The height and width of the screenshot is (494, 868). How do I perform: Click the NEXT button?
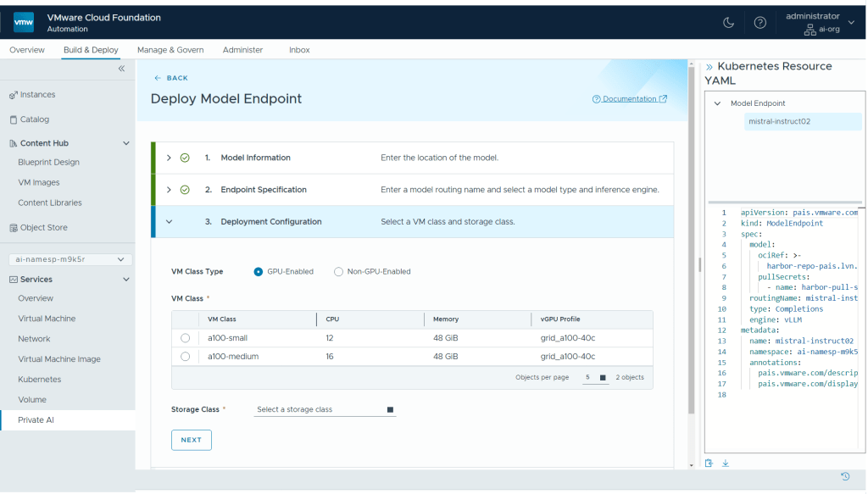click(x=191, y=441)
